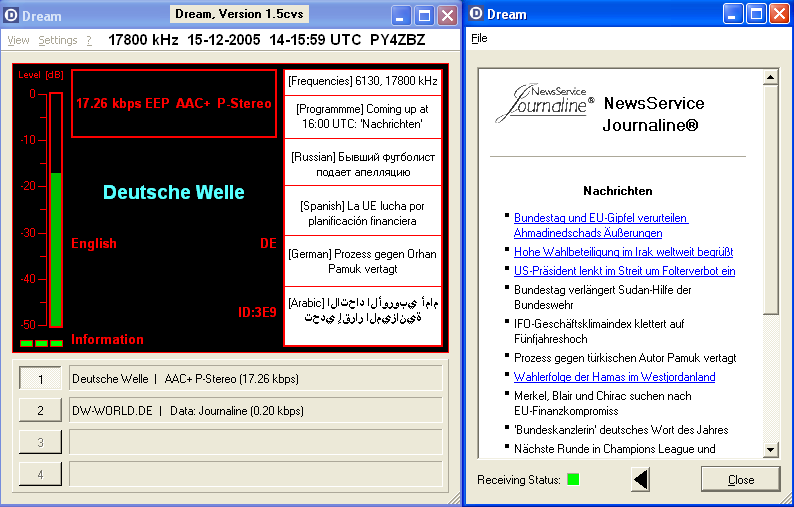Click the Frequencies 6130, 17800 kHz message

pos(363,81)
